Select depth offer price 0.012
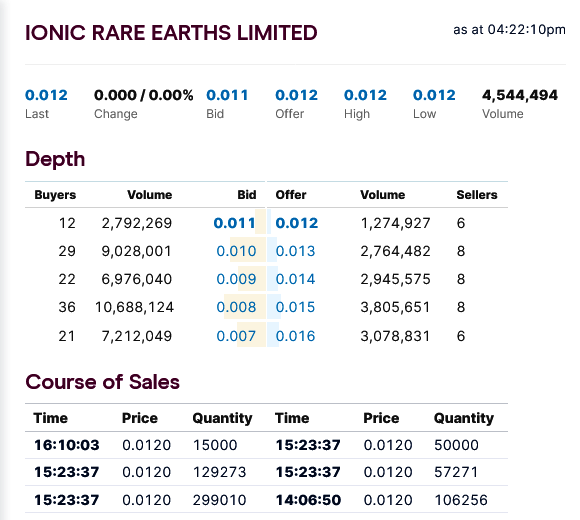Image resolution: width=580 pixels, height=520 pixels. (297, 223)
